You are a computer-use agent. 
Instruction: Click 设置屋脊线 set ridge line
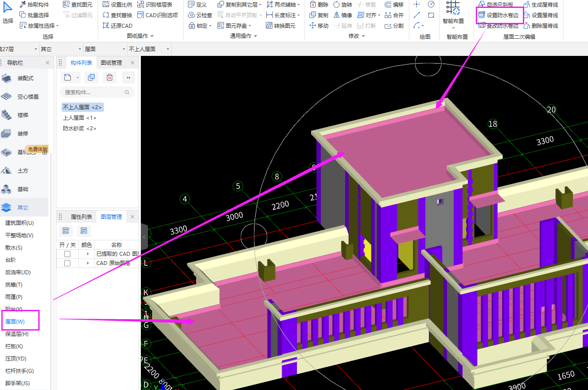(x=540, y=15)
